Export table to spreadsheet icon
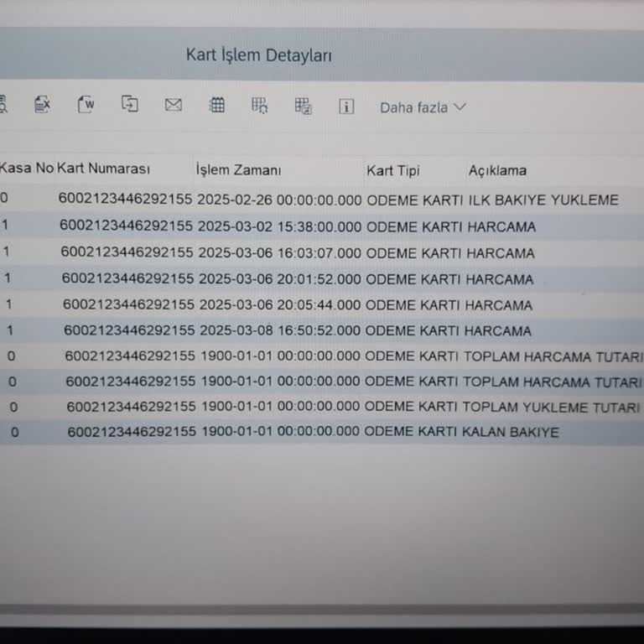The width and height of the screenshot is (644, 644). click(x=42, y=104)
